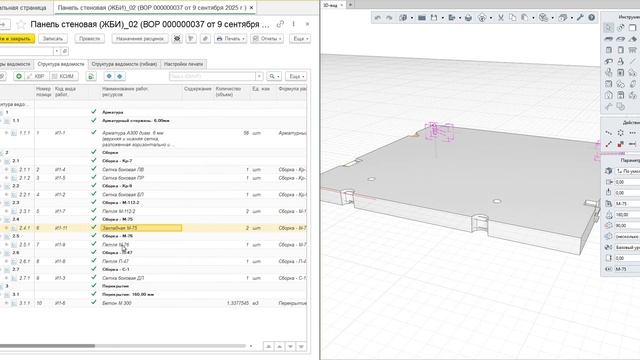Click the Redo arrow in the 3D toolbar
This screenshot has width=640, height=360.
pos(389,18)
